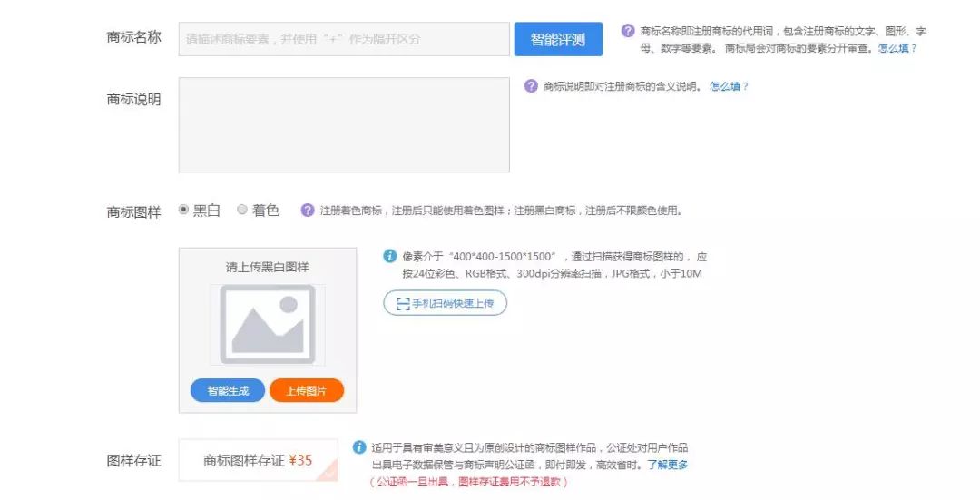980x500 pixels.
Task: Click the red 公证函一旦出具 warning text
Action: click(x=468, y=482)
